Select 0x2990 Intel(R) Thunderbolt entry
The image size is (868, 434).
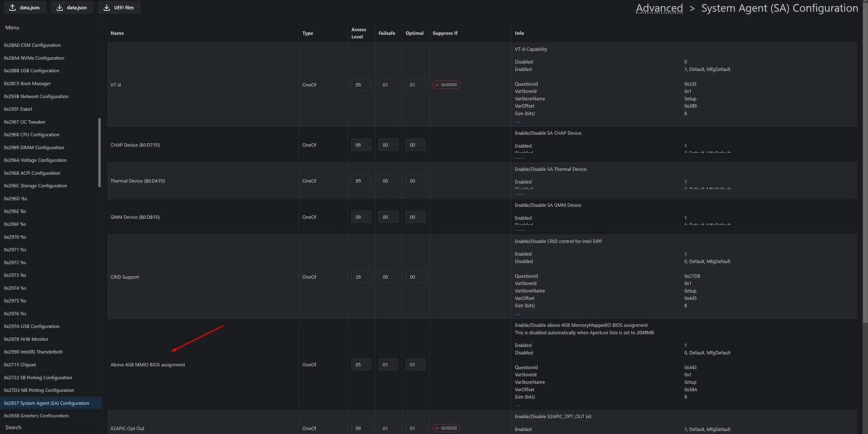coord(35,352)
